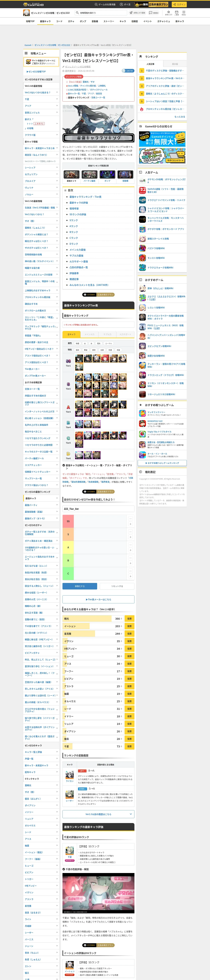Open the MENU hamburger icon
Screen dimensions: 210x980
184,13
